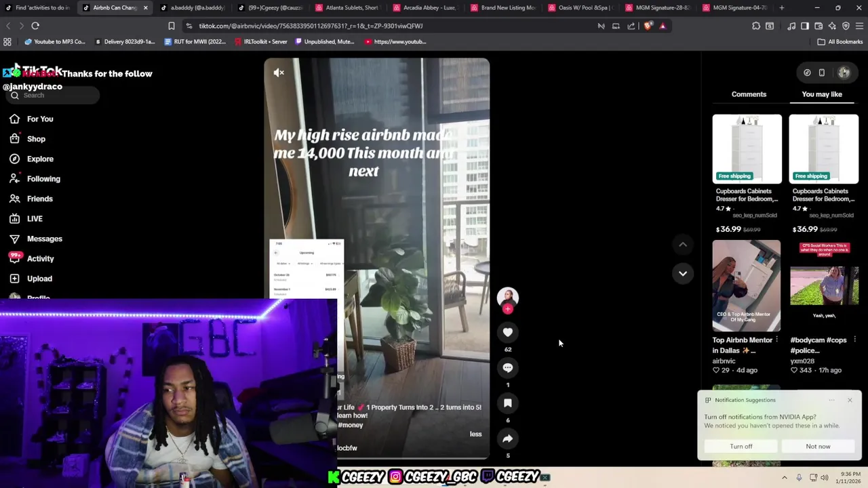This screenshot has width=868, height=488.
Task: Open the yxm028 username link
Action: 802,361
